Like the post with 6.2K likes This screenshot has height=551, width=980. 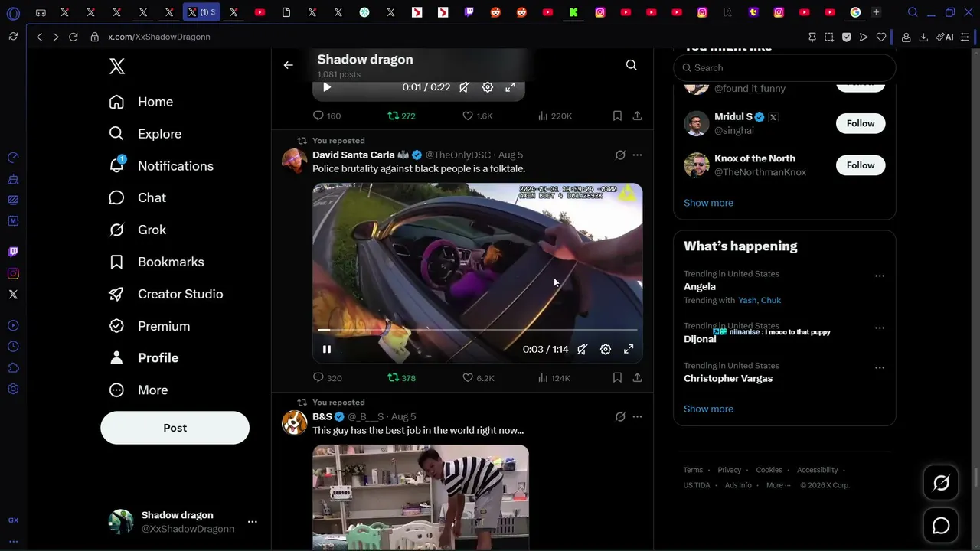479,377
